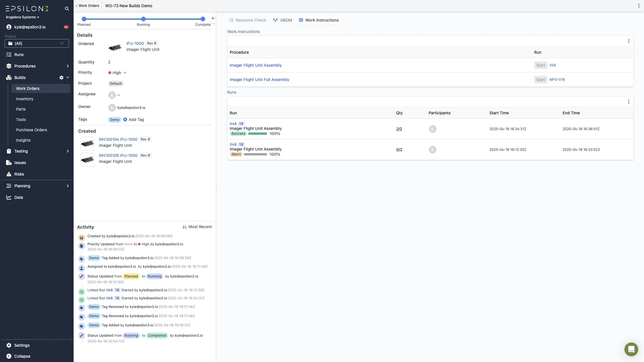Open page kebab menu at top right

click(639, 6)
